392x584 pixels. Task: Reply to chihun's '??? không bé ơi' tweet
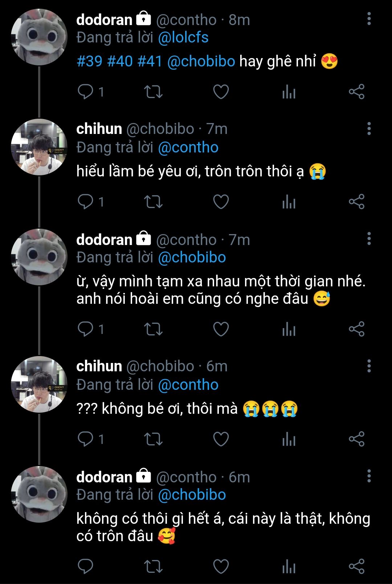(86, 439)
